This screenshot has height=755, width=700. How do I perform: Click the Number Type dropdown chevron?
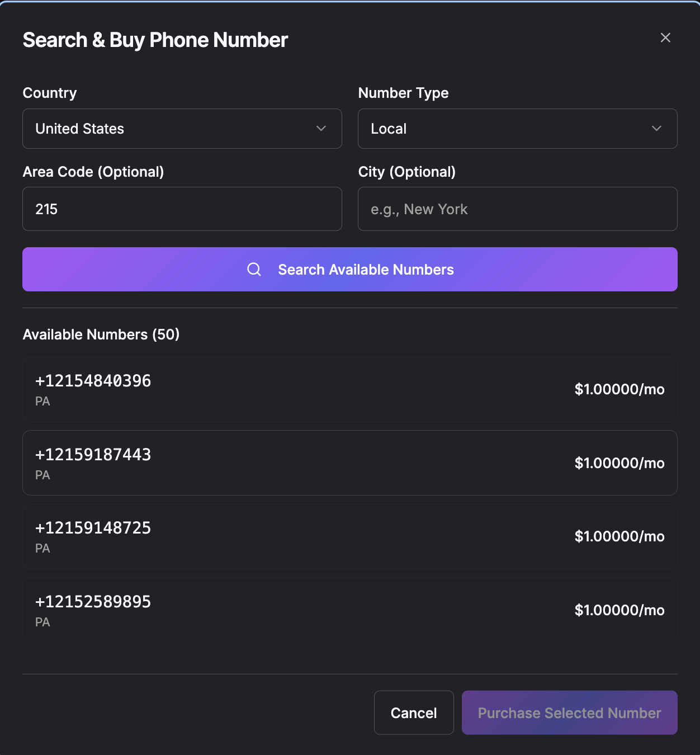[x=657, y=129]
